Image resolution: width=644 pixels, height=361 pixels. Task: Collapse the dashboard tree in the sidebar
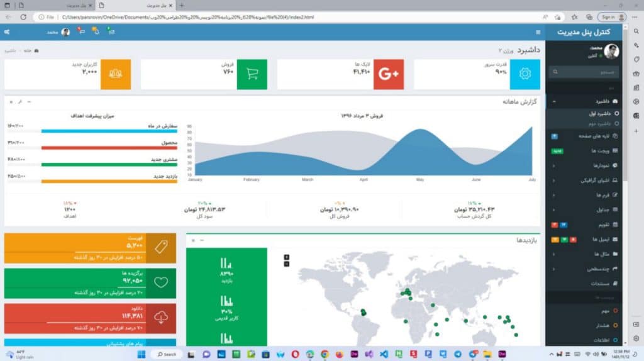(554, 101)
